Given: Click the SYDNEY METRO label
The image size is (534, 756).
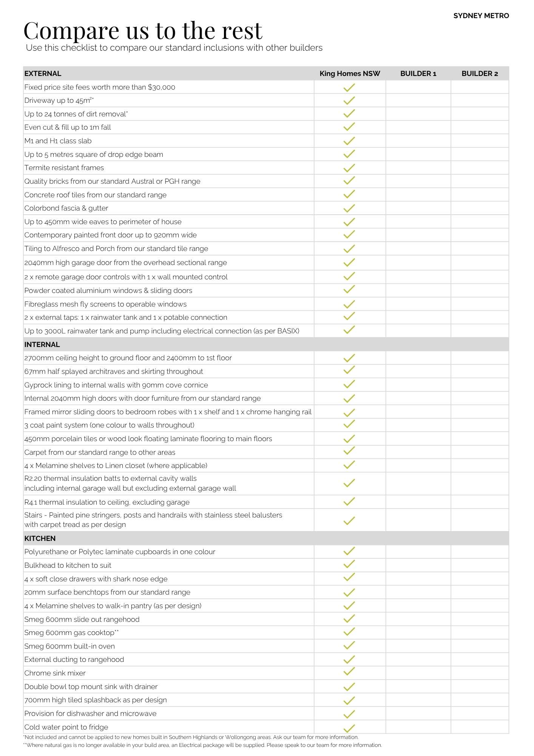Looking at the screenshot, I should point(481,15).
